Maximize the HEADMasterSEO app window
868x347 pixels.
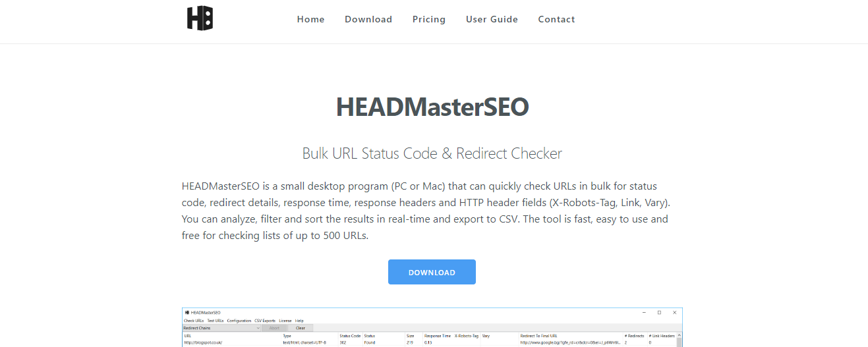[658, 312]
